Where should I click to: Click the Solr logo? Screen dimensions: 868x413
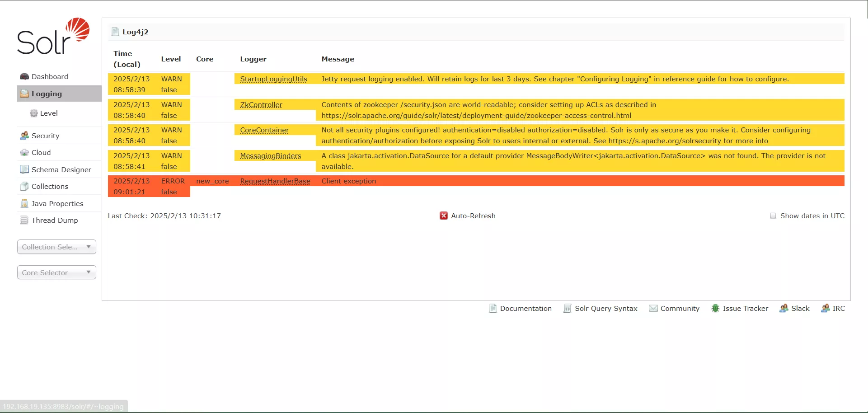point(53,37)
